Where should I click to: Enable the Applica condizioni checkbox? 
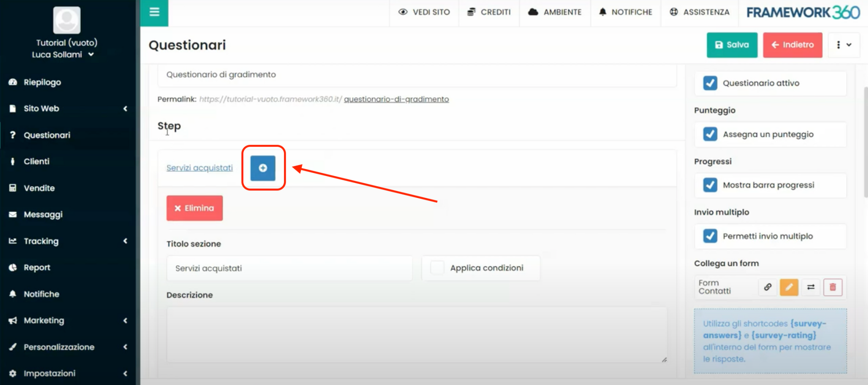[437, 268]
